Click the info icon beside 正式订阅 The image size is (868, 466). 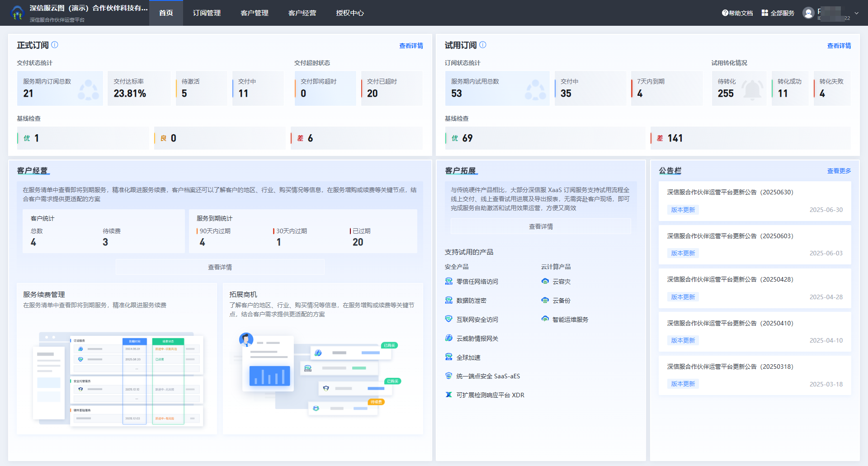click(55, 45)
